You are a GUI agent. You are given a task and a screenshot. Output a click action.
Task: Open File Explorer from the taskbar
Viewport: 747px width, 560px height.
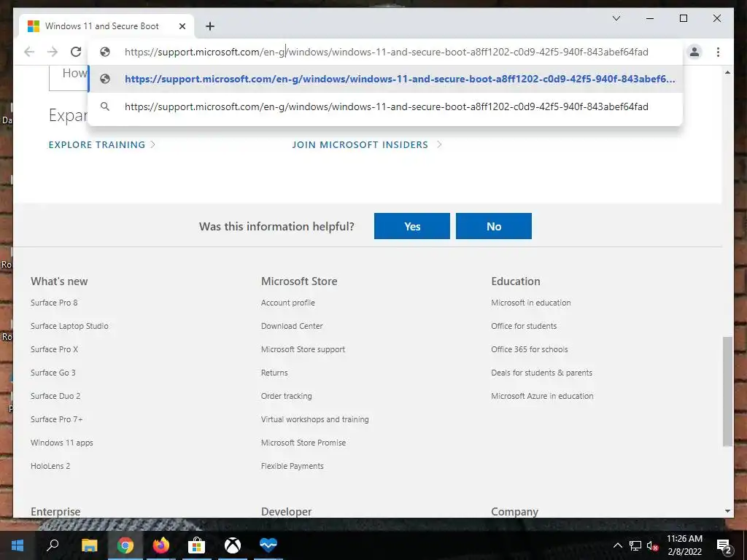[89, 545]
